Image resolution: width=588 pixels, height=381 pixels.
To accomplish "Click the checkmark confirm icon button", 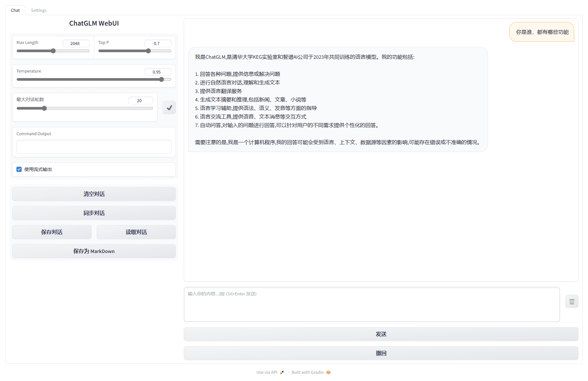I will click(169, 108).
